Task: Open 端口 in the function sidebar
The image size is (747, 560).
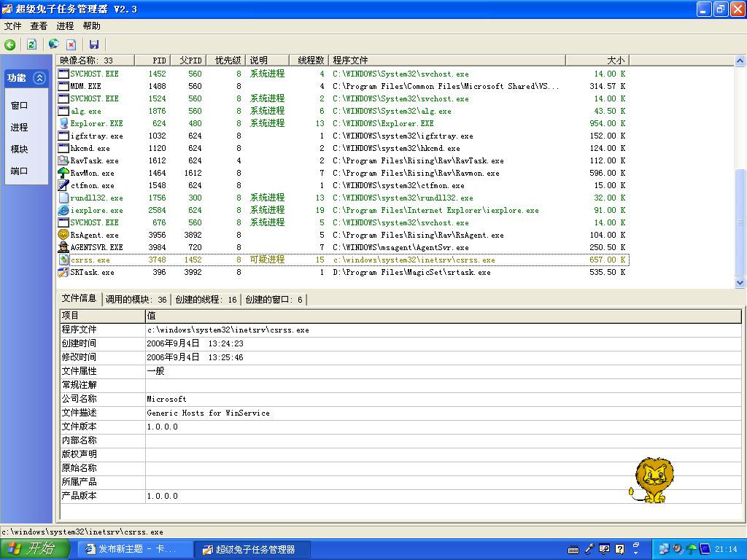Action: 19,171
